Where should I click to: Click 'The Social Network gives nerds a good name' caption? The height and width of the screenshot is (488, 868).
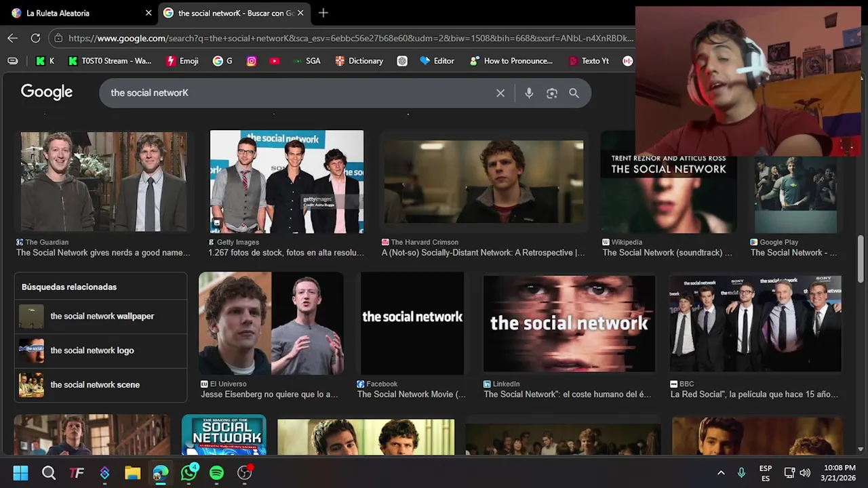pyautogui.click(x=103, y=253)
